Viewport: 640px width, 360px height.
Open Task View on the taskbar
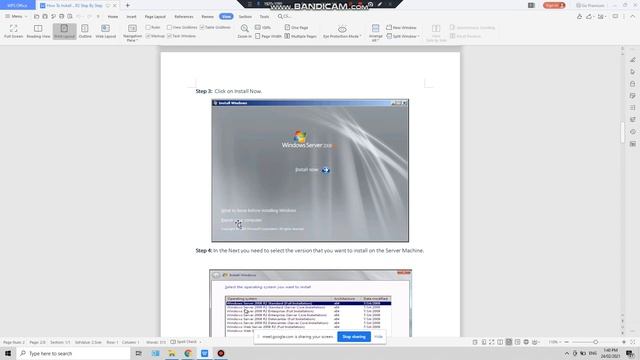(x=139, y=353)
